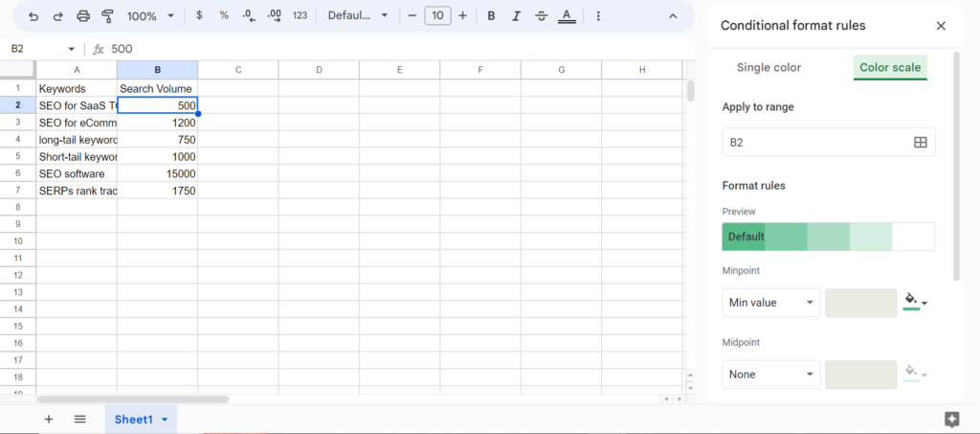Toggle italic formatting
The height and width of the screenshot is (434, 980).
516,16
